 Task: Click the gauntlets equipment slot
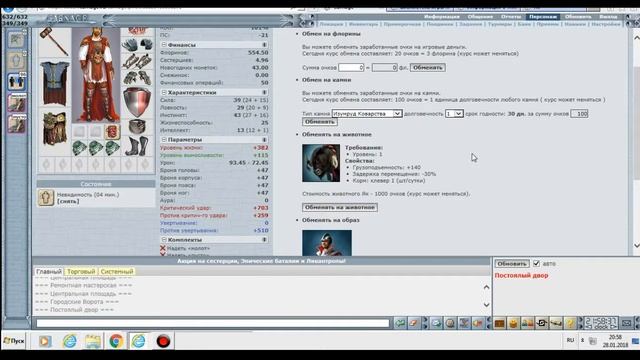click(x=138, y=78)
